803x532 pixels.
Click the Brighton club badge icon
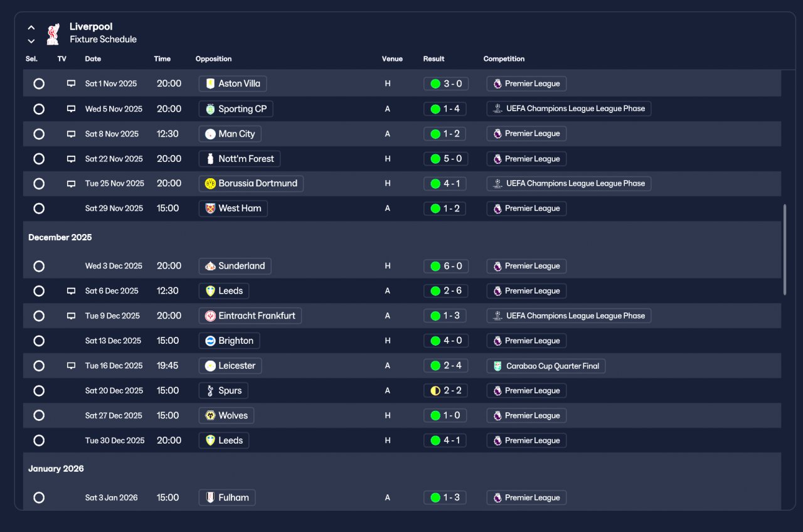210,341
